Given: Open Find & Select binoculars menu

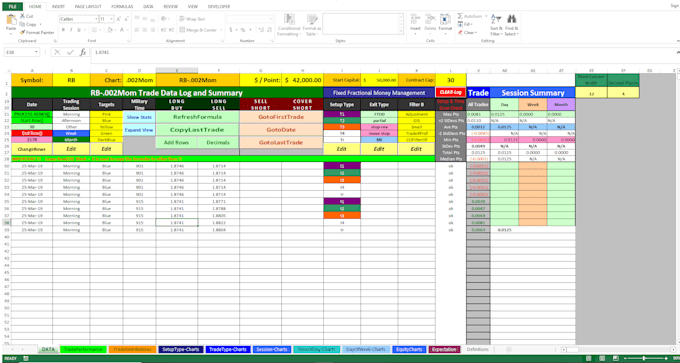Looking at the screenshot, I should pos(511,25).
